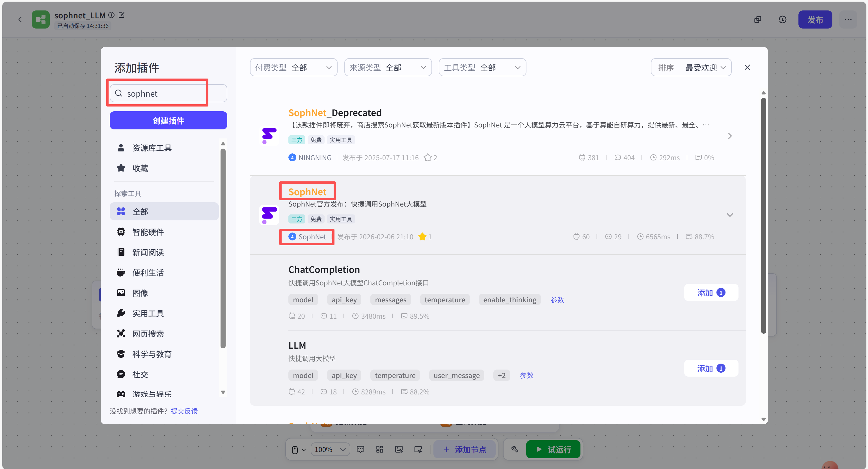This screenshot has width=868, height=469.
Task: Star the SophNet plugin
Action: point(422,236)
